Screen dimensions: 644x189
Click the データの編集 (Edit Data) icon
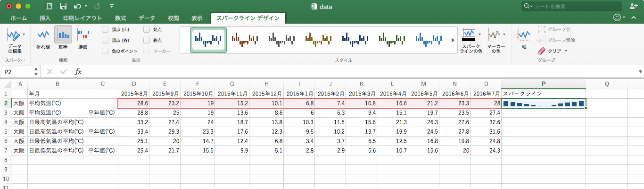[14, 35]
